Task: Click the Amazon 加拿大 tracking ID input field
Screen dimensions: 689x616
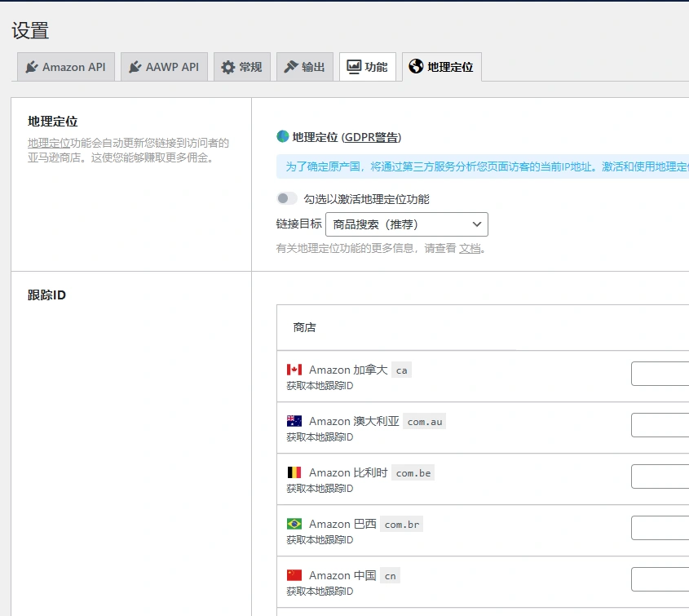Action: tap(662, 373)
